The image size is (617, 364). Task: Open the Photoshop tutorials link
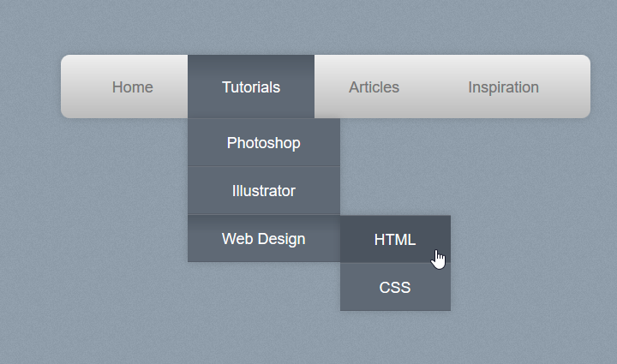263,143
